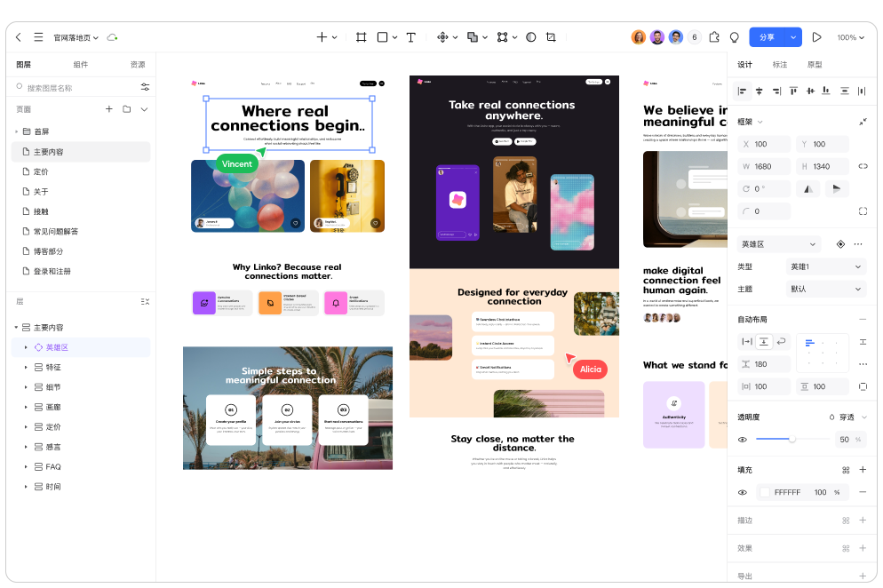883x588 pixels.
Task: Select the Text tool
Action: pos(410,37)
